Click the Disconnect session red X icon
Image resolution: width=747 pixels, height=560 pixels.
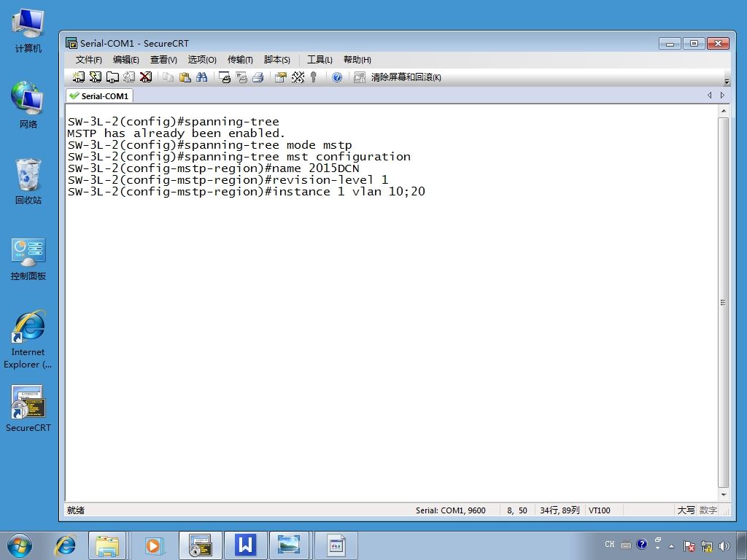click(146, 77)
